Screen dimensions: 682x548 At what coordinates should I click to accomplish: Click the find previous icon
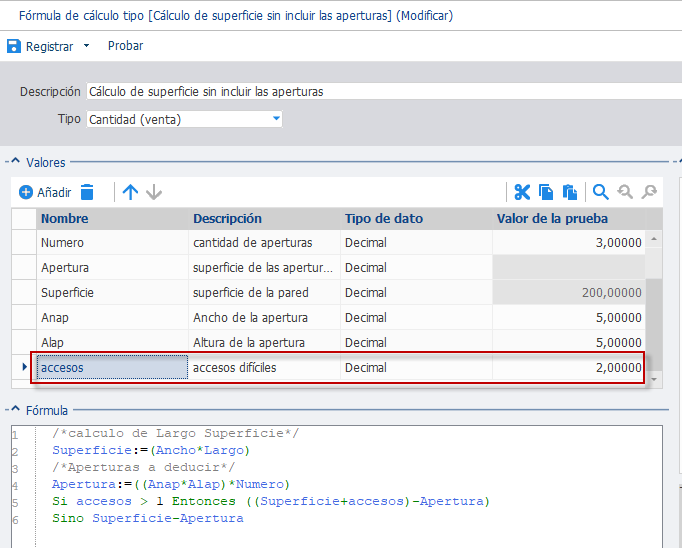coord(625,192)
